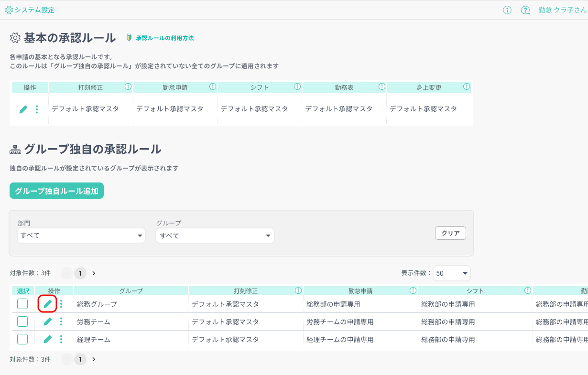Open the グループ filter dropdown
The image size is (588, 375).
[215, 236]
